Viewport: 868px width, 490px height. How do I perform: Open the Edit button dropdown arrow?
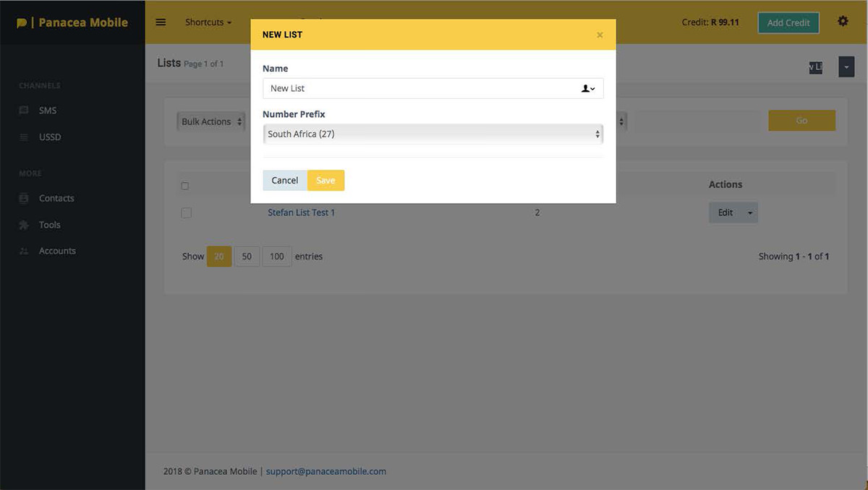[x=749, y=213]
